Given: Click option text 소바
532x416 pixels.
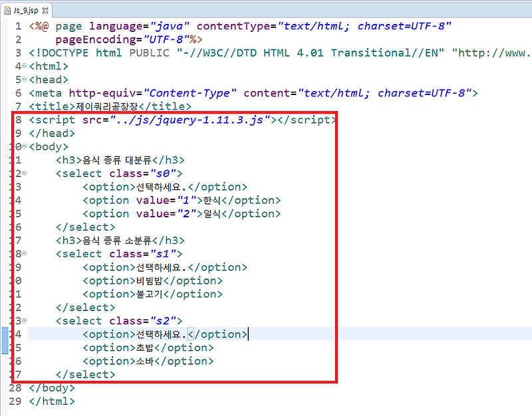Looking at the screenshot, I should click(x=145, y=361).
